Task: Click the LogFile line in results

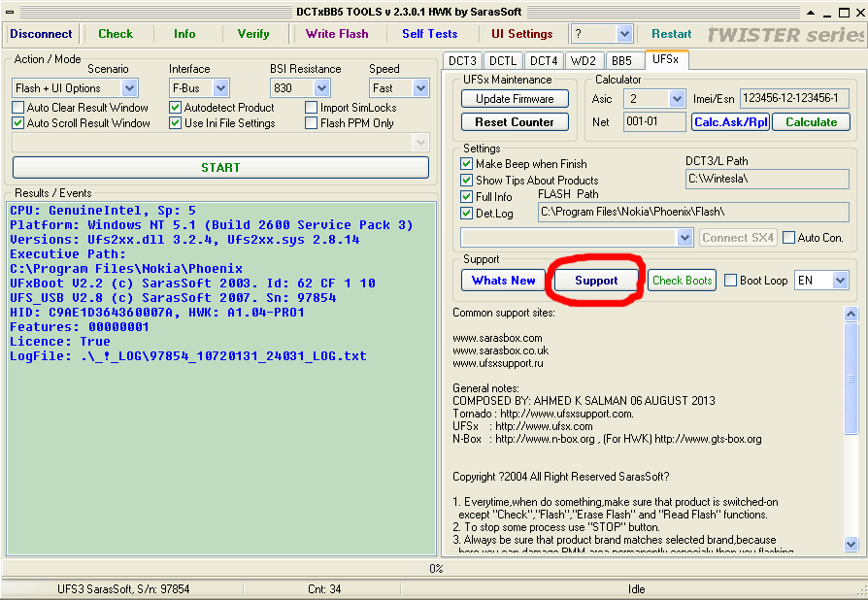Action: tap(188, 356)
